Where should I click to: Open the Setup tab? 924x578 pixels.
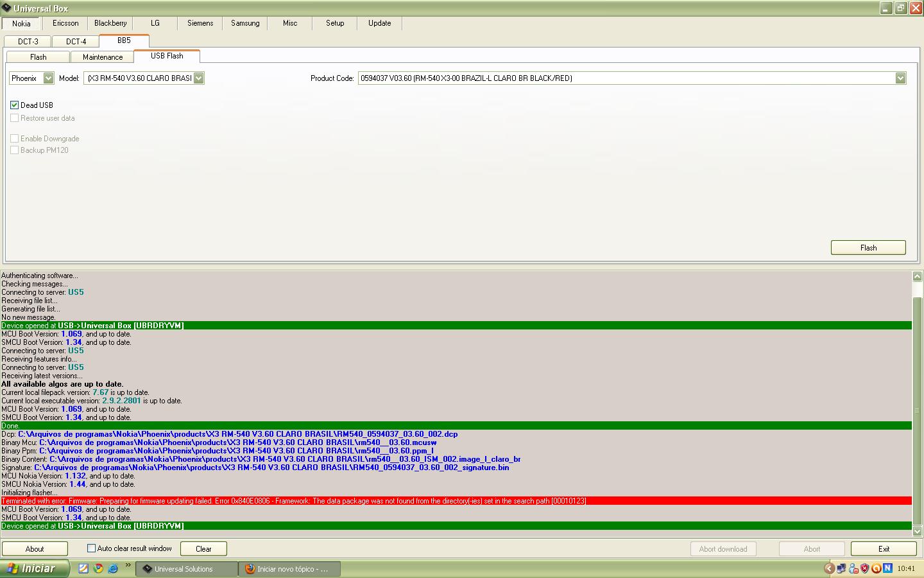point(335,23)
